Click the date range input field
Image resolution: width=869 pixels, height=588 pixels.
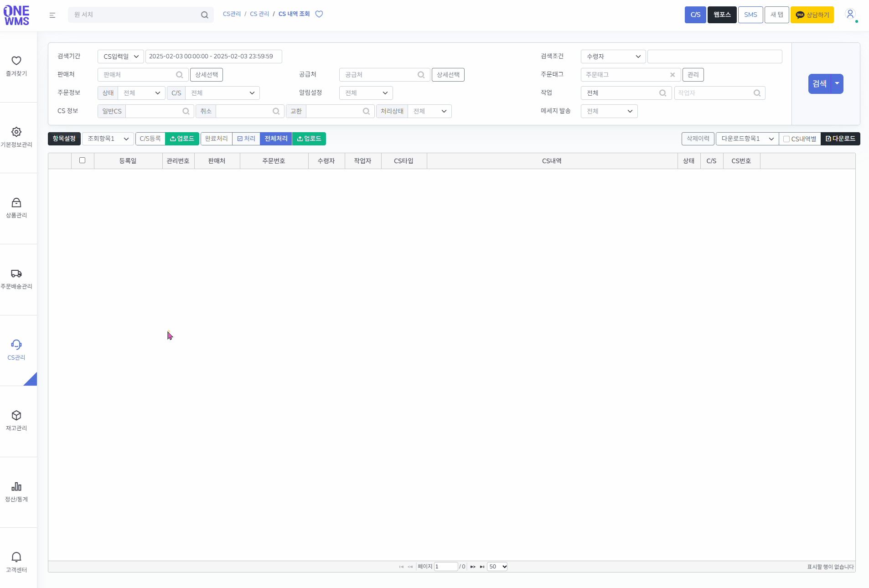click(x=214, y=57)
